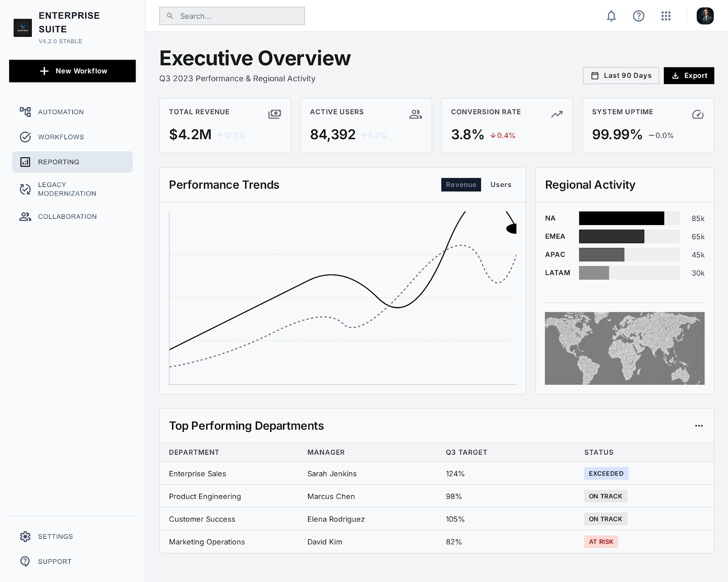The height and width of the screenshot is (582, 728).
Task: Click manager Elena Rodriguez
Action: (x=336, y=519)
